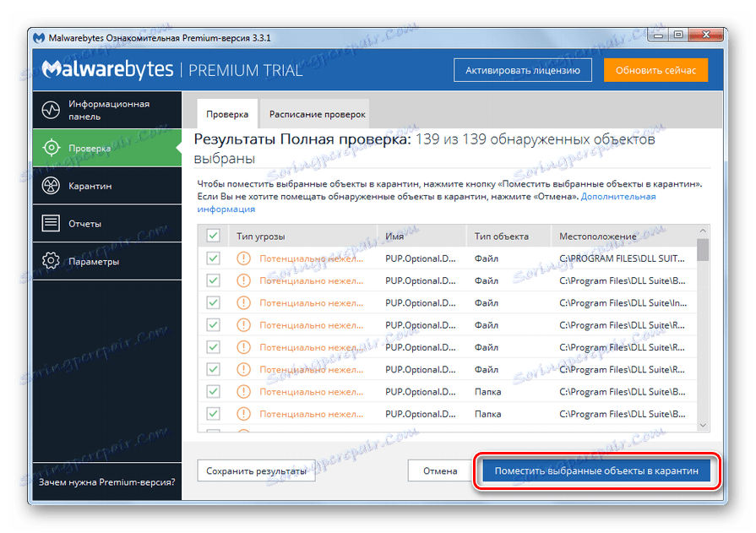Click Активировать лицензию button
The height and width of the screenshot is (533, 756).
click(x=523, y=70)
